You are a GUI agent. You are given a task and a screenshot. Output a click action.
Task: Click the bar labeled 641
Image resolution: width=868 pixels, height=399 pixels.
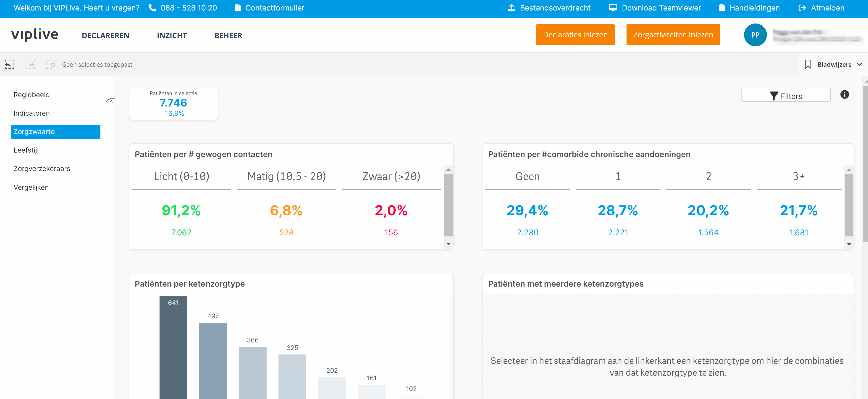pos(173,347)
